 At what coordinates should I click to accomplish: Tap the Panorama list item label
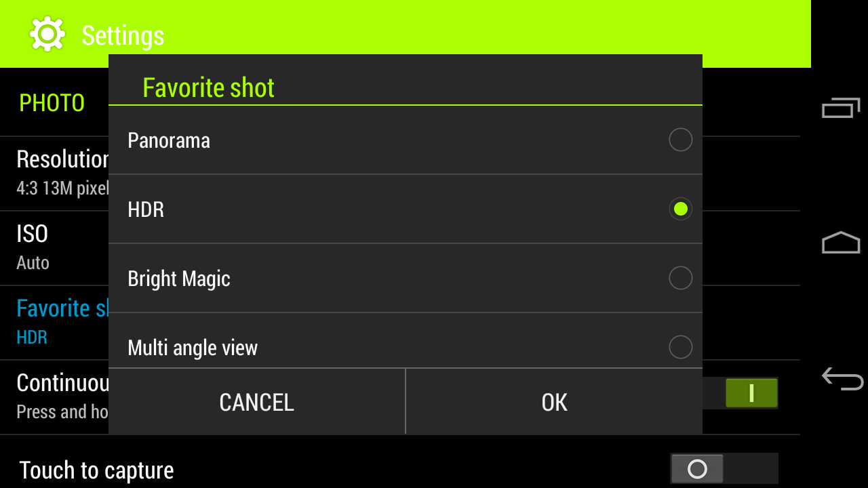pos(169,140)
